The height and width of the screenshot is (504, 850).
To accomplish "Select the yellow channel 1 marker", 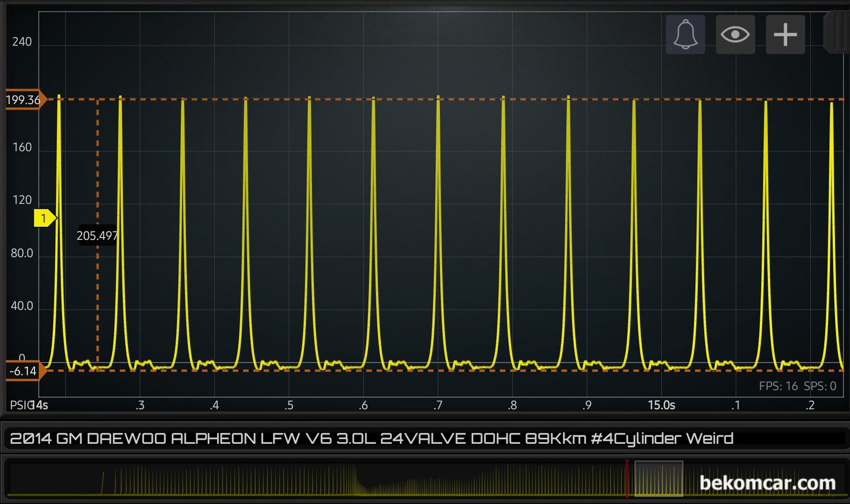I will 44,218.
